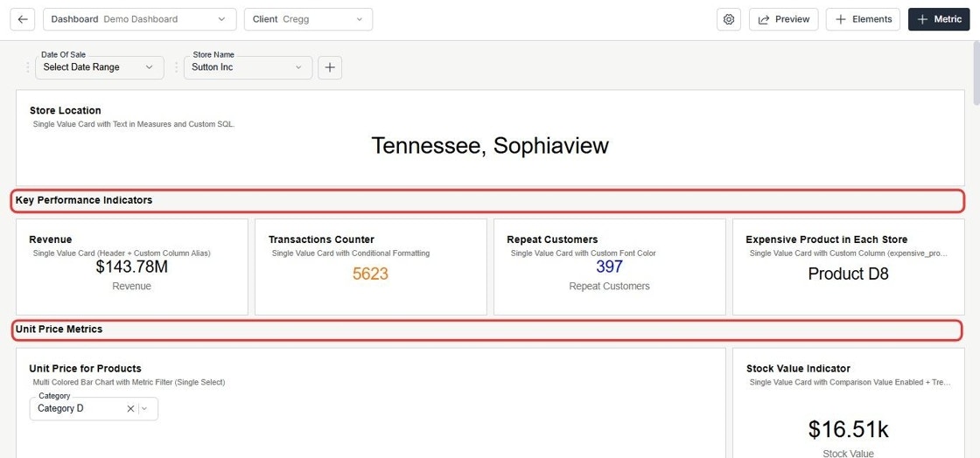This screenshot has height=458, width=980.
Task: Expand the Category dropdown chevron
Action: (x=144, y=409)
